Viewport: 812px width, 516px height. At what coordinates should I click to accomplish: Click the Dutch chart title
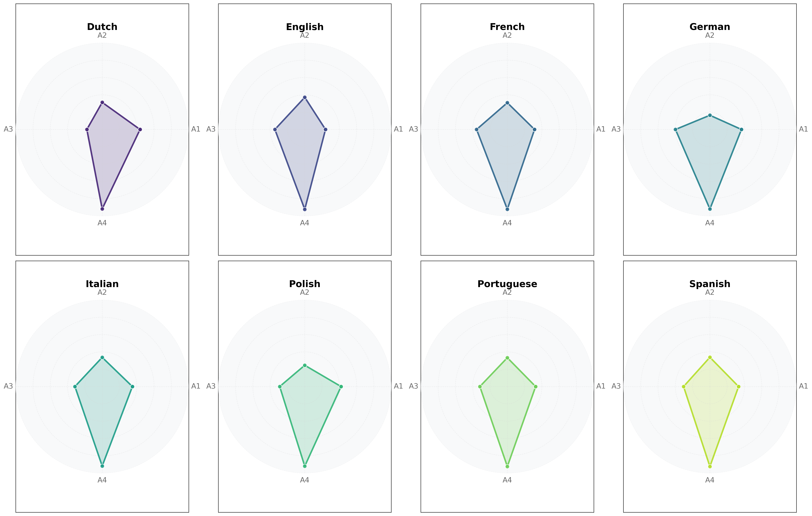(x=102, y=27)
